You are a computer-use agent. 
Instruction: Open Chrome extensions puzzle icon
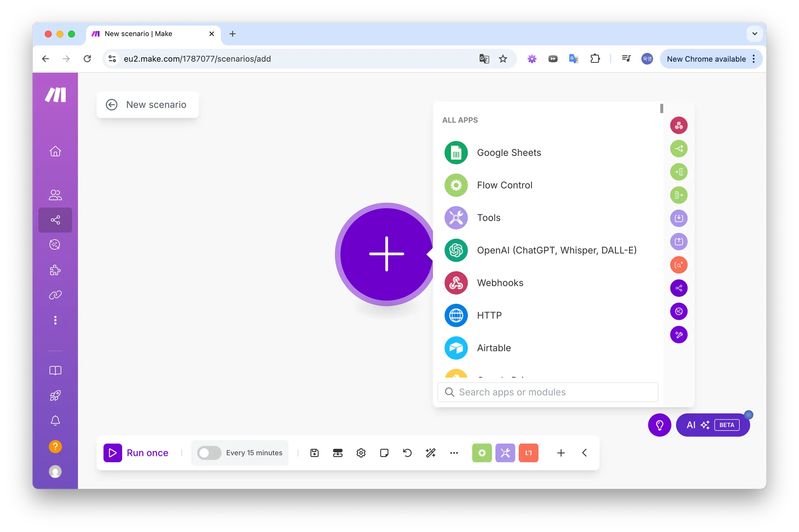point(595,59)
